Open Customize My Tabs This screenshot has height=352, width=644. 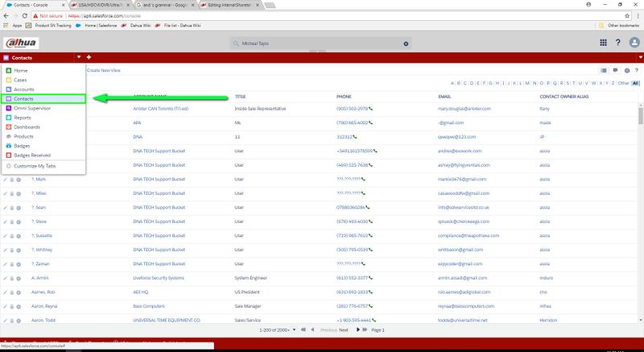pyautogui.click(x=43, y=167)
